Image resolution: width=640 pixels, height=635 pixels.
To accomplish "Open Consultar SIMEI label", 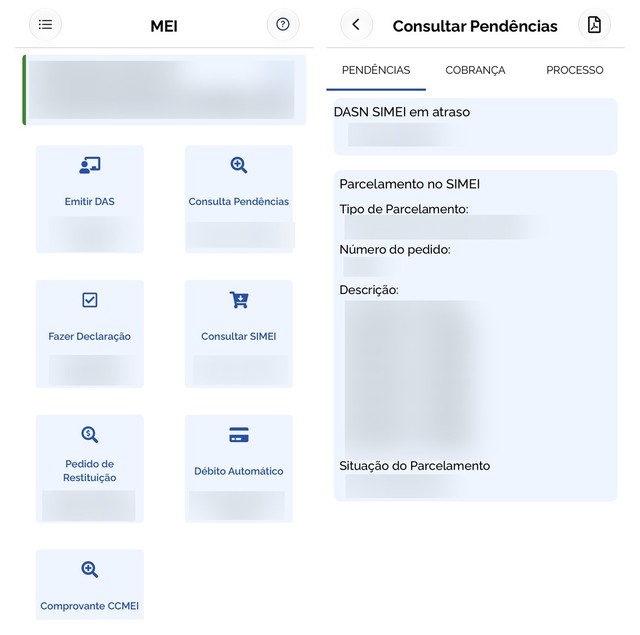I will [x=239, y=336].
